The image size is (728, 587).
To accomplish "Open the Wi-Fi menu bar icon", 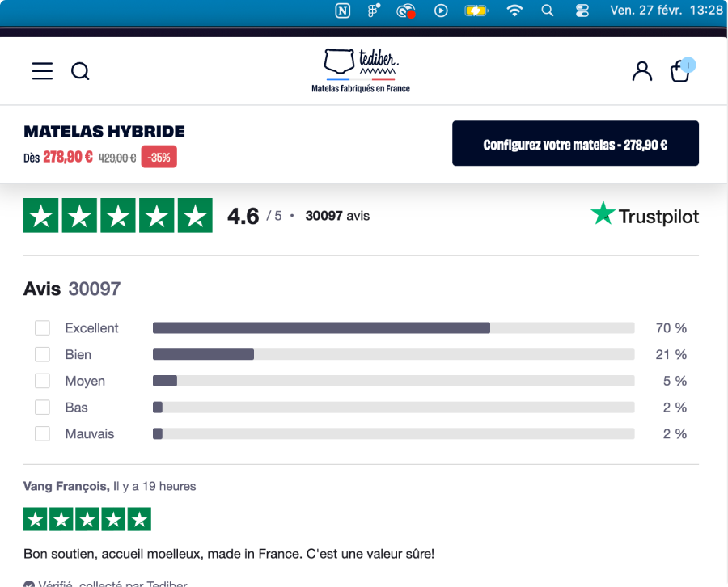I will point(514,11).
